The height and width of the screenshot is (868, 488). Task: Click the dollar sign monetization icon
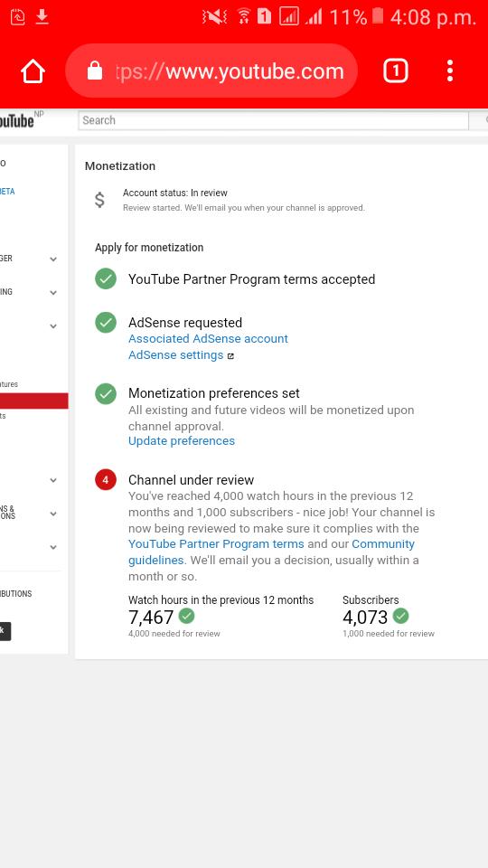tap(99, 199)
